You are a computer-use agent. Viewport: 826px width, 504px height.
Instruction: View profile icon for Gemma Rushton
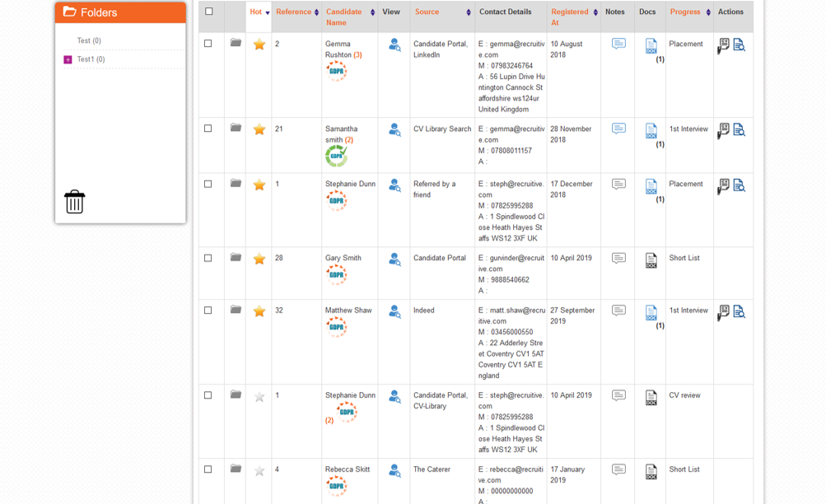point(394,44)
